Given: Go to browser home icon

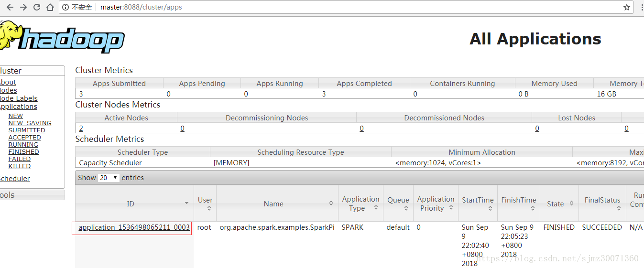Looking at the screenshot, I should click(50, 7).
